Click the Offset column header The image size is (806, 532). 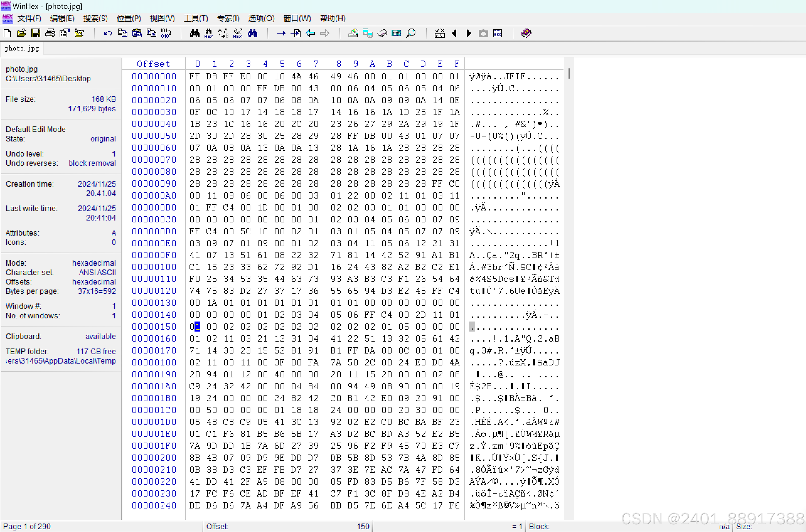coord(153,64)
